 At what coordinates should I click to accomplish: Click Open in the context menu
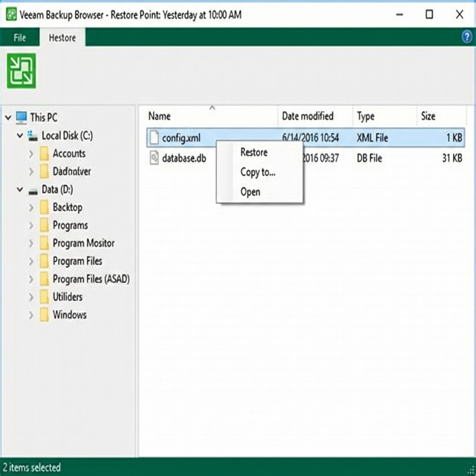tap(251, 192)
